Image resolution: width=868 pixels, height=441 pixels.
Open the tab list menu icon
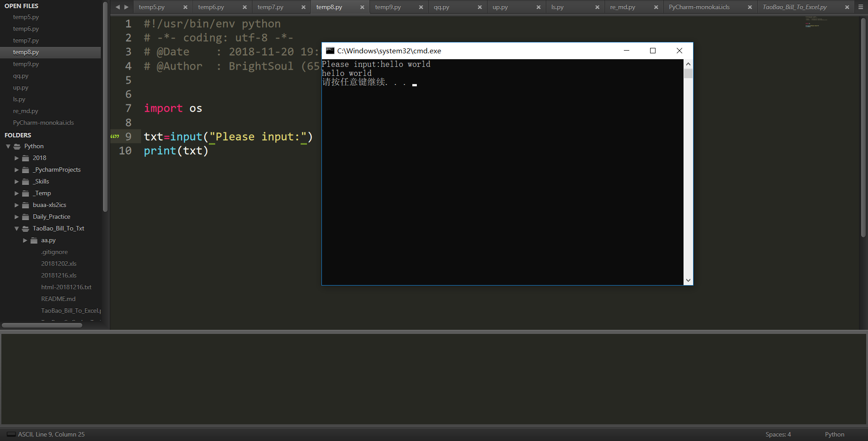[x=861, y=7]
